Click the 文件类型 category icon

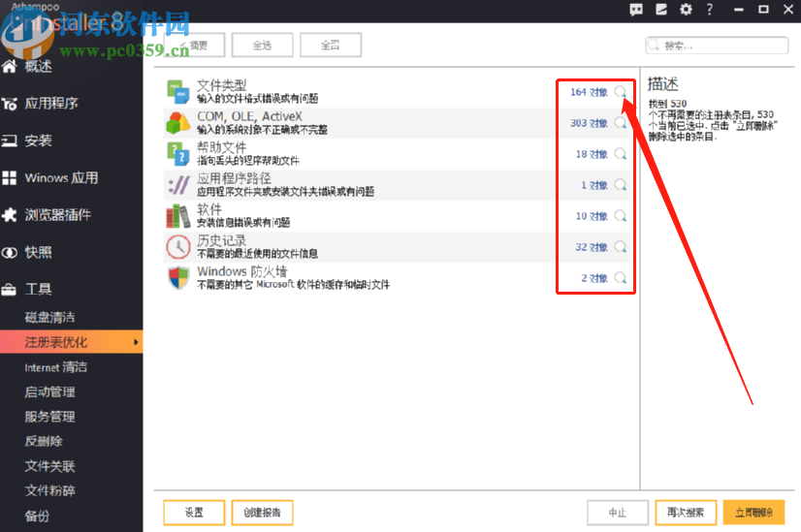point(178,92)
